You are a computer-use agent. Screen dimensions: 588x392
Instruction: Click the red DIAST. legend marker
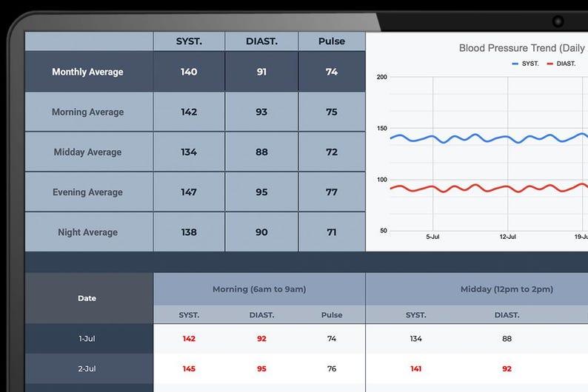click(549, 64)
